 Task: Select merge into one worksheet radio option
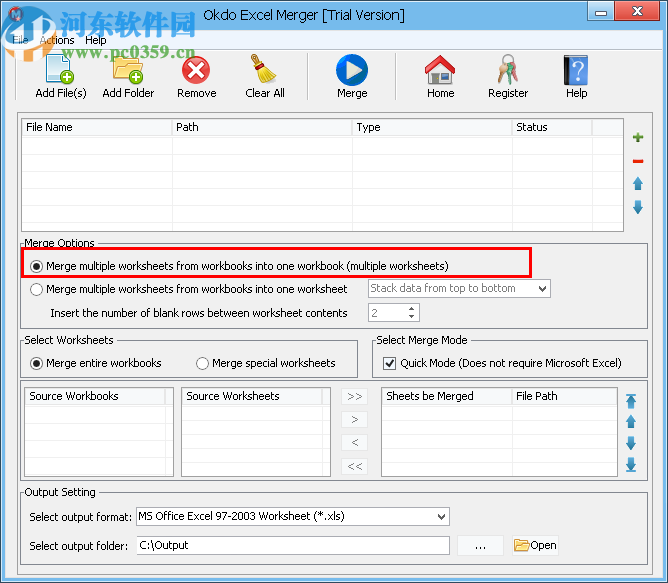[37, 289]
